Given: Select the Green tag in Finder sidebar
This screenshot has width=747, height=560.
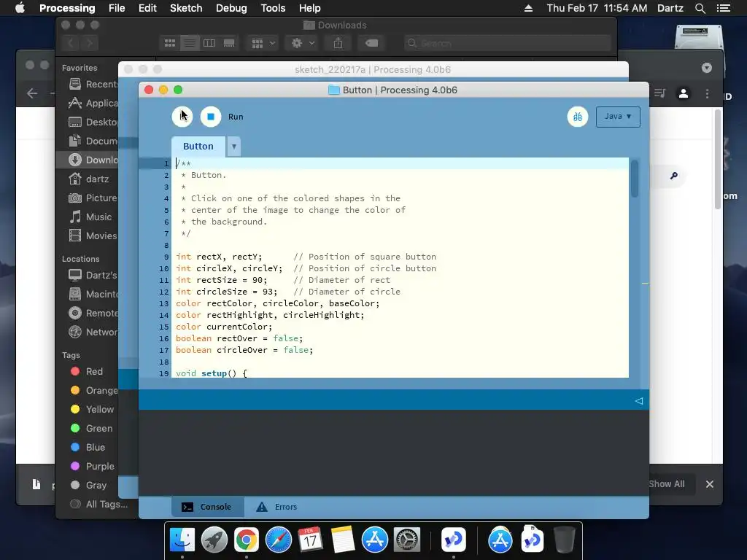Looking at the screenshot, I should coord(91,429).
